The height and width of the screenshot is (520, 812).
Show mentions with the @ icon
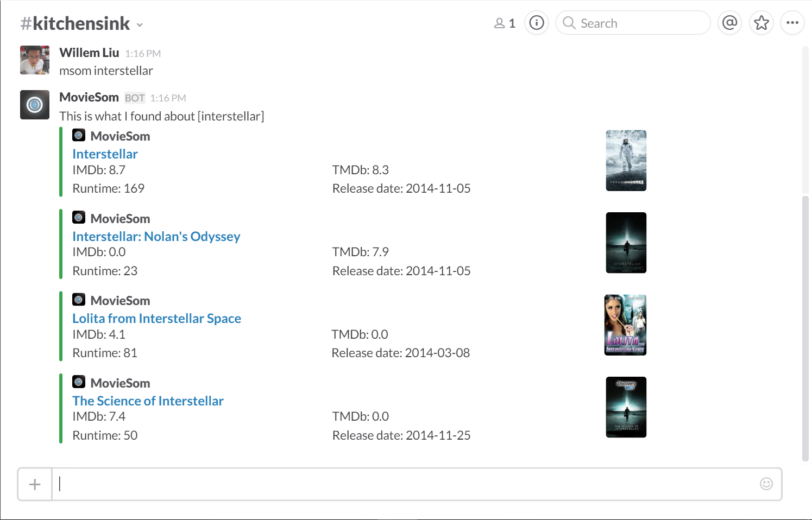(729, 23)
